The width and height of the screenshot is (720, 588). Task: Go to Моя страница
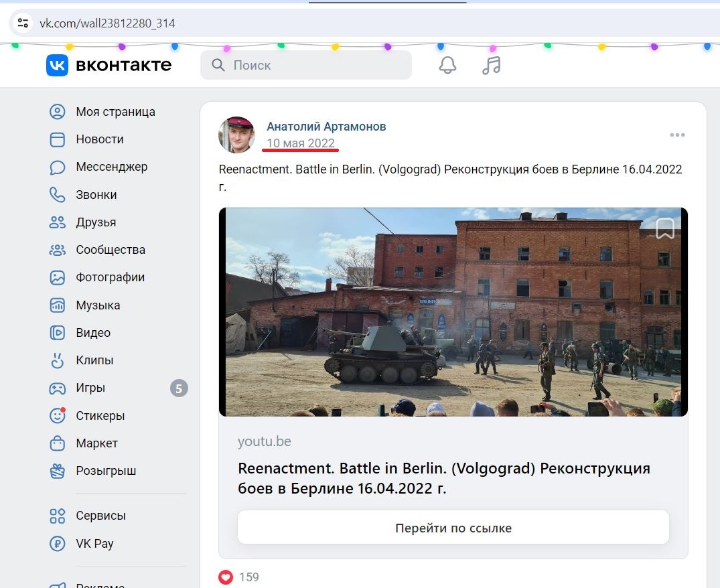tap(116, 112)
